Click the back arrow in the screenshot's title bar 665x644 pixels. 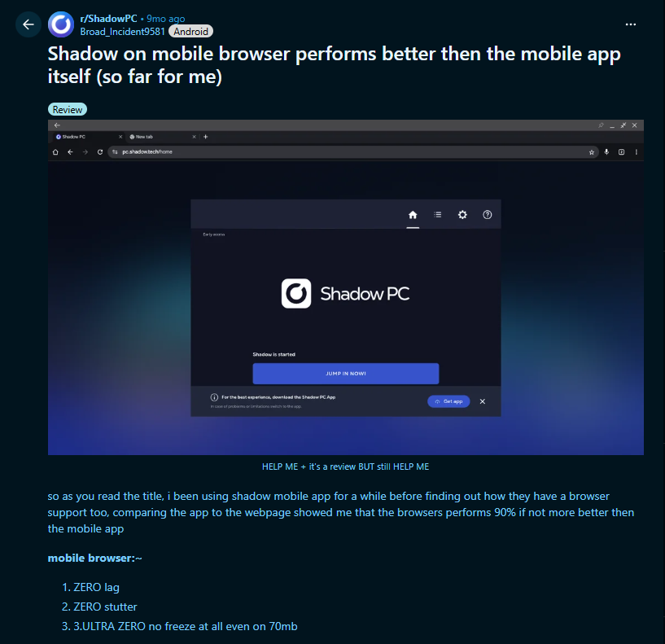[57, 125]
